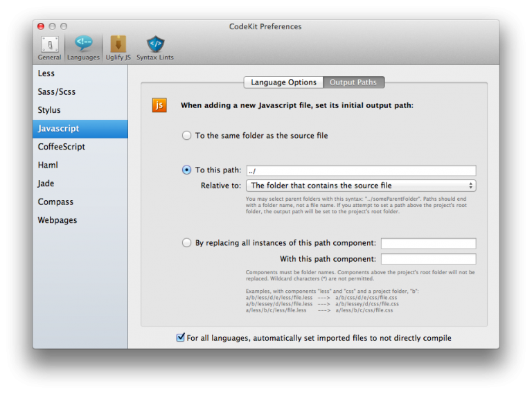Choose Stylus from the language list
This screenshot has height=394, width=532.
[x=80, y=110]
